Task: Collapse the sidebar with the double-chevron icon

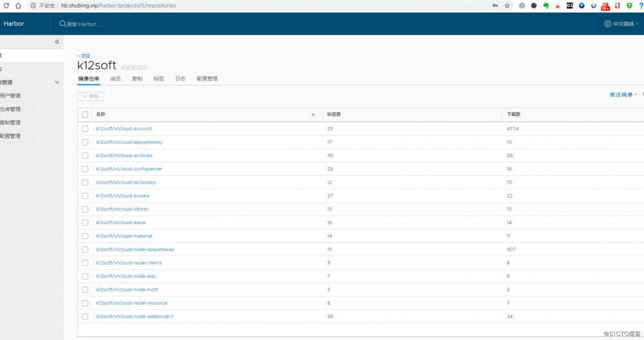Action: [57, 42]
